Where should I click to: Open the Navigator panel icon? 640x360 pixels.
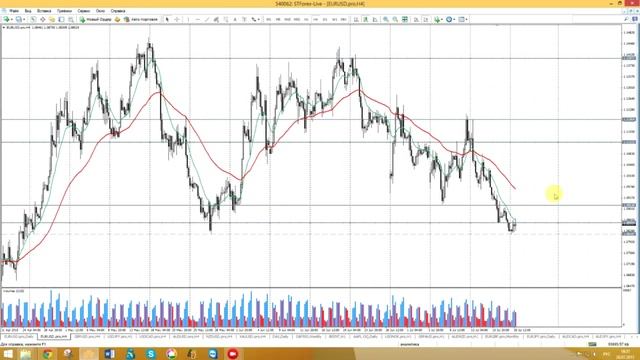tap(52, 19)
